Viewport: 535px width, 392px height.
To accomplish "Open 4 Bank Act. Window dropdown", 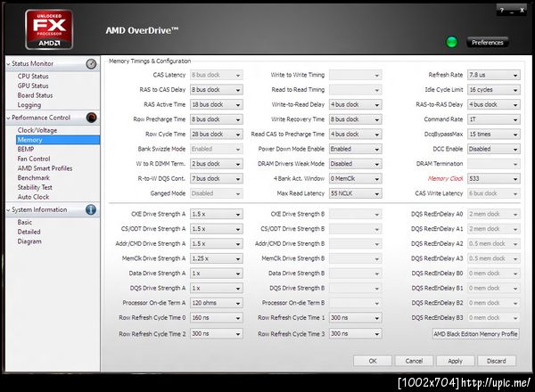I will [x=355, y=178].
